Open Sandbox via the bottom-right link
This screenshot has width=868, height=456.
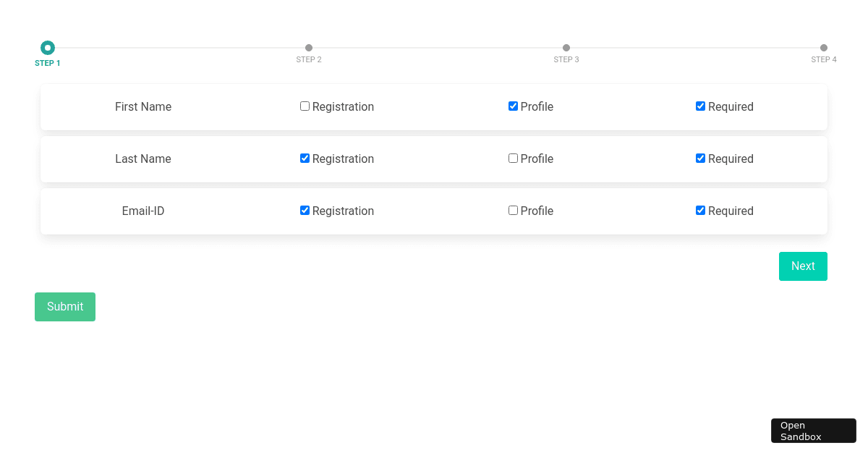(x=813, y=431)
